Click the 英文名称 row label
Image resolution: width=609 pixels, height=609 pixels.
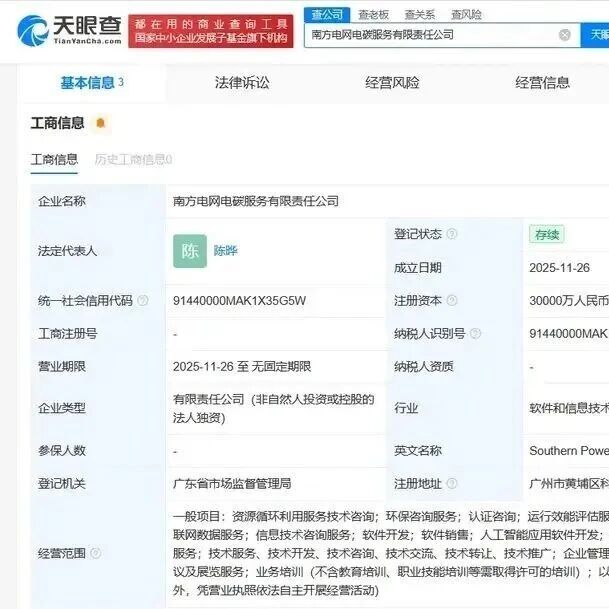tap(418, 451)
